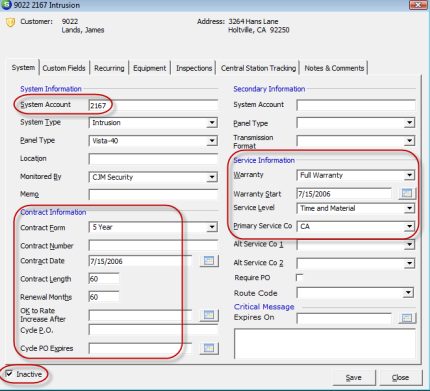Save the system record

(x=354, y=378)
